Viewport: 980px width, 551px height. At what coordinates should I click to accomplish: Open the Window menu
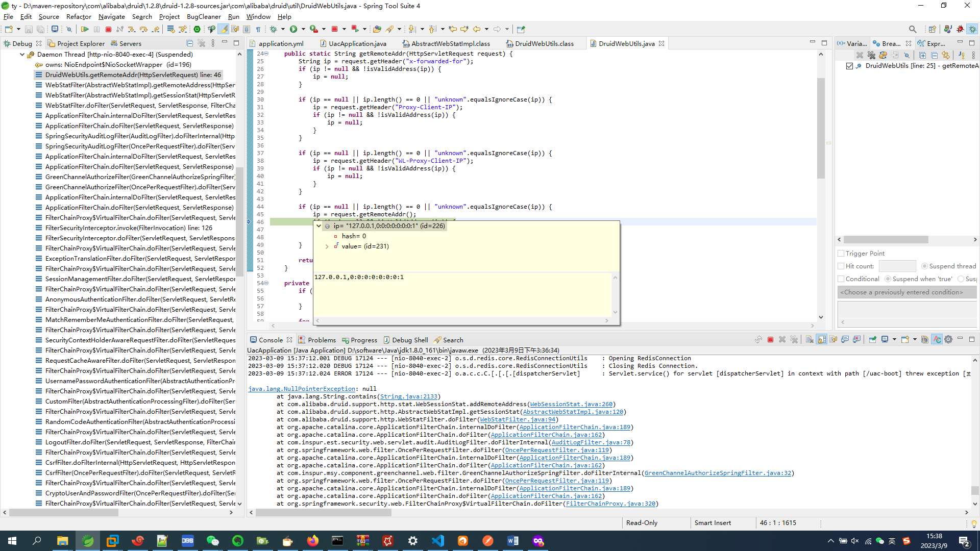258,16
